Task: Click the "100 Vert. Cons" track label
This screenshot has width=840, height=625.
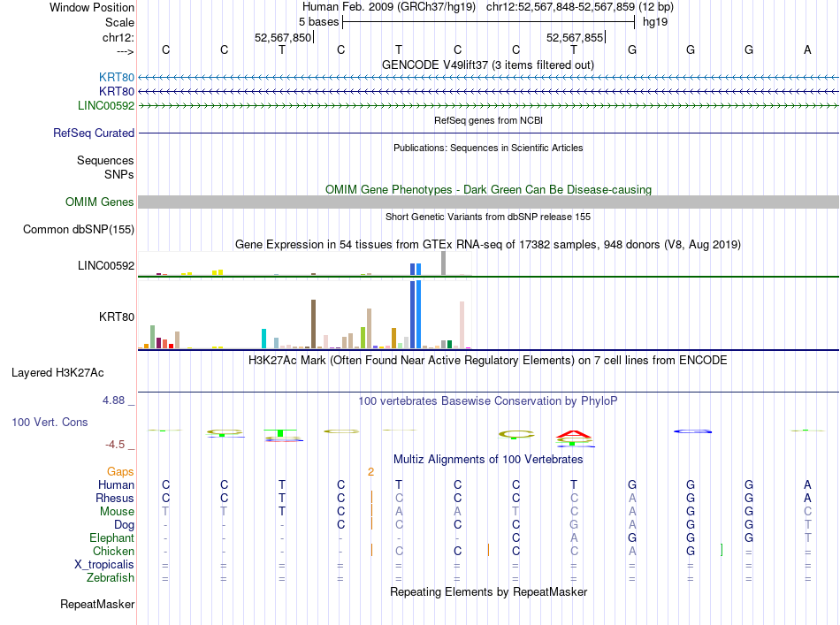Action: tap(50, 422)
